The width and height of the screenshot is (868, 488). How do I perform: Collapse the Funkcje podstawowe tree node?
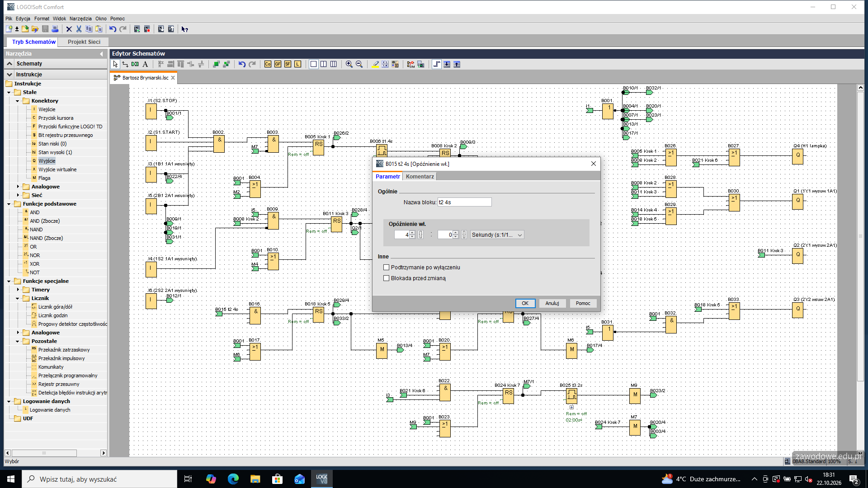9,204
